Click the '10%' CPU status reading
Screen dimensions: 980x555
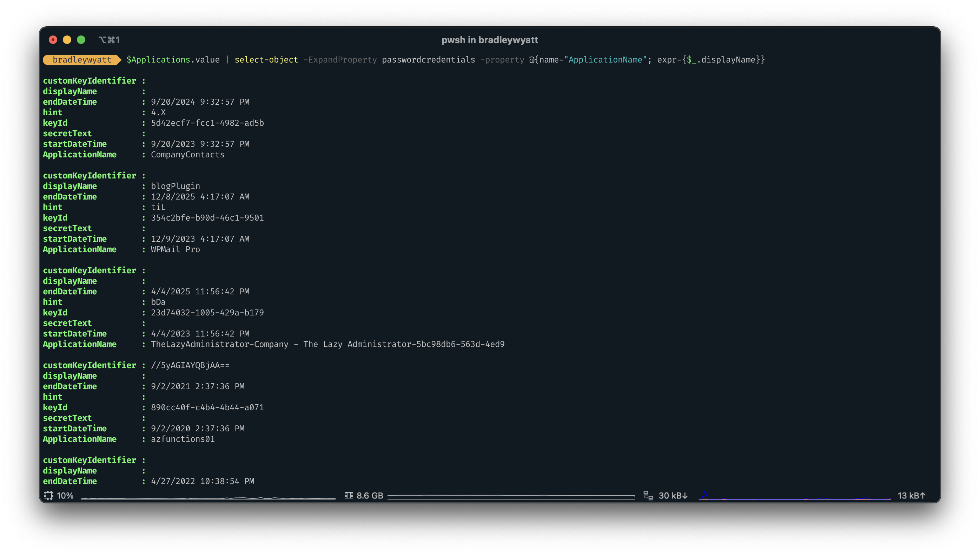65,496
